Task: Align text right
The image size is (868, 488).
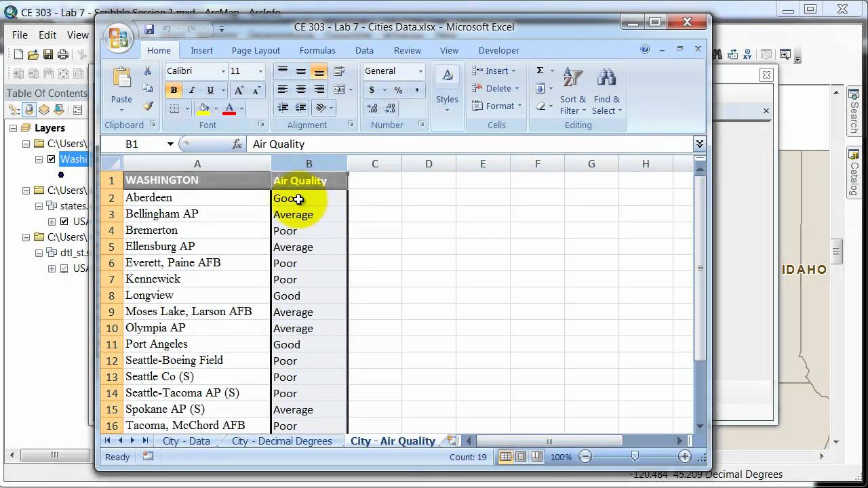Action: click(319, 89)
